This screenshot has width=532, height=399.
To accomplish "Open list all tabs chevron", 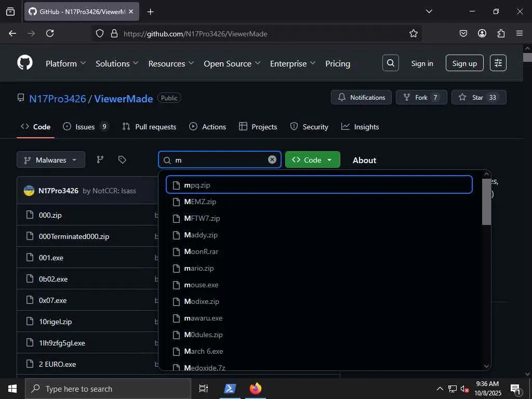I will [429, 11].
